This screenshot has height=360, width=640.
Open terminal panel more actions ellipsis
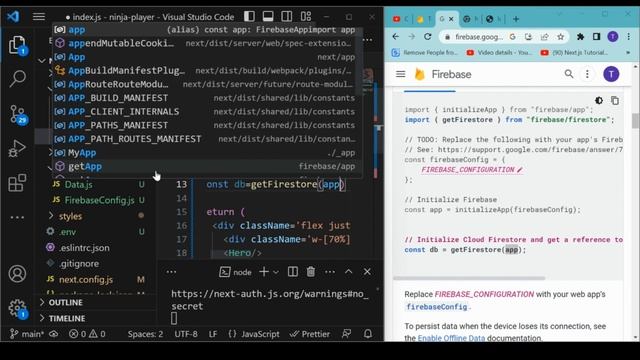click(x=330, y=272)
